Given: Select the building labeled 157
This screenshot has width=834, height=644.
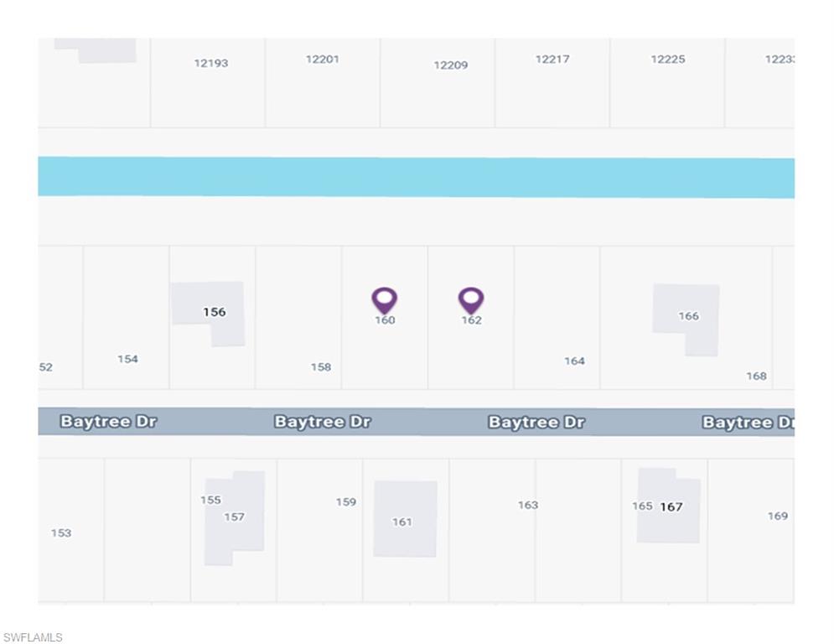Looking at the screenshot, I should click(x=234, y=517).
